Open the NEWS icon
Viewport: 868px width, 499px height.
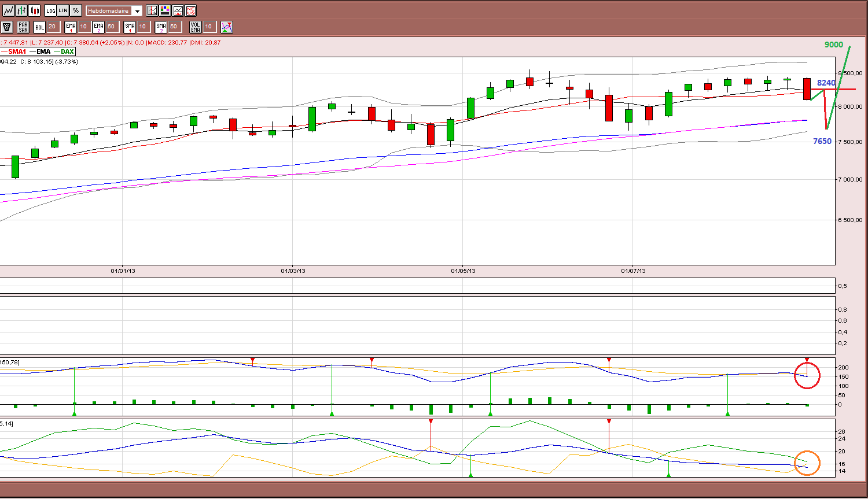tap(190, 10)
